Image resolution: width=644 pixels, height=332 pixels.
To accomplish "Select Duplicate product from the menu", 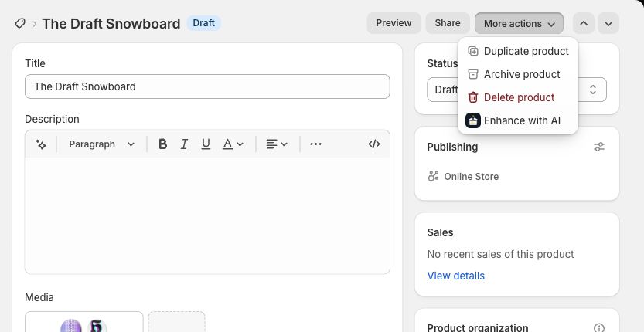I will [518, 51].
